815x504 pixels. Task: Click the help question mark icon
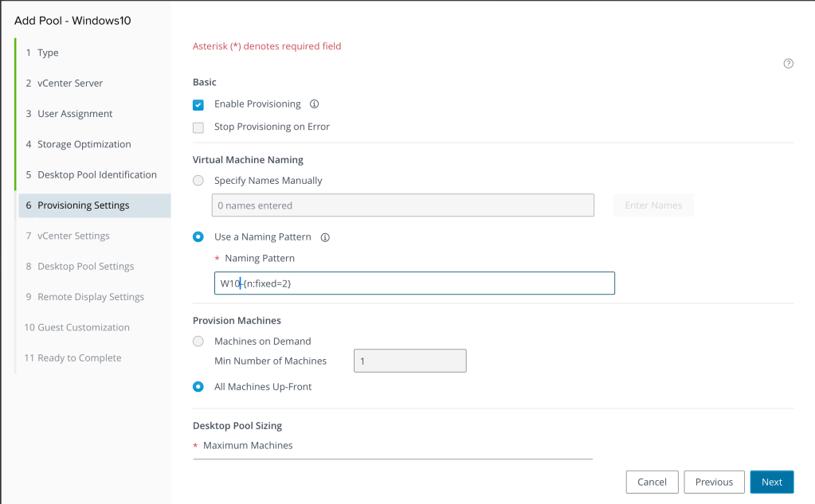[788, 64]
